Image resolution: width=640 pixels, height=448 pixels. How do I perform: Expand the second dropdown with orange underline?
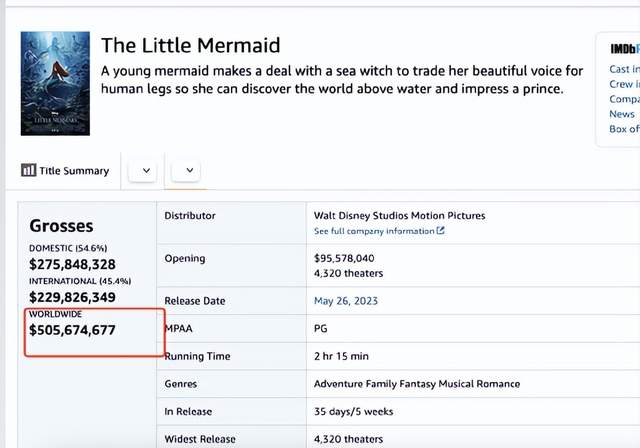coord(190,171)
